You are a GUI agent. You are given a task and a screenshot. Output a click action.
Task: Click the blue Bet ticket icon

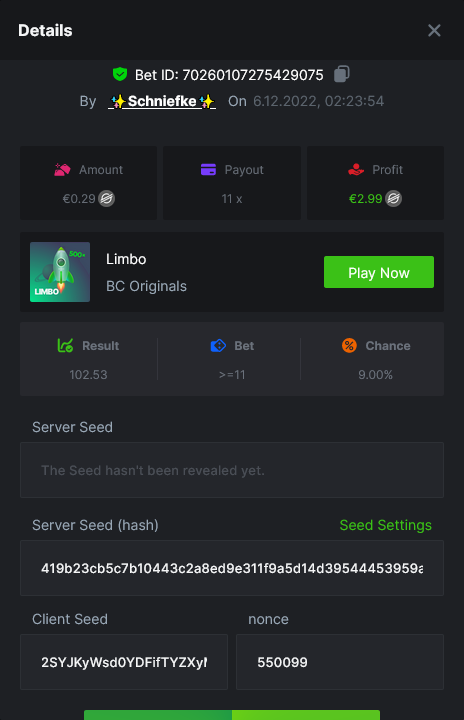[218, 345]
